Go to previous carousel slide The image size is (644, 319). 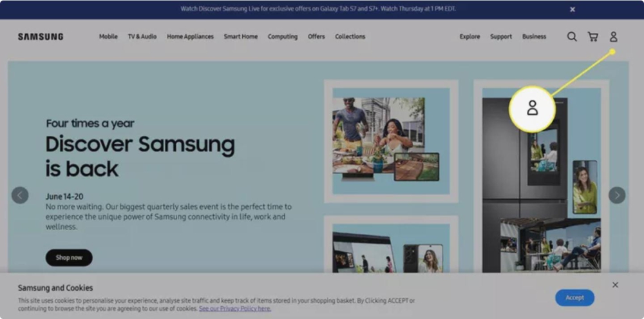click(20, 195)
